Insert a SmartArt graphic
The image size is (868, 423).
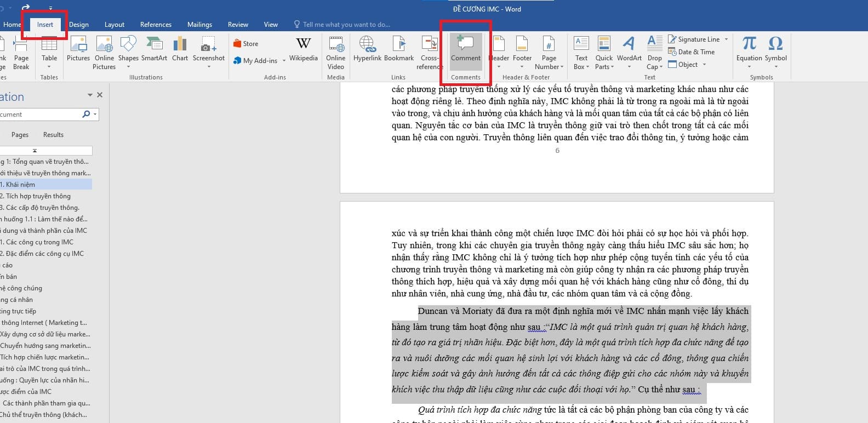(x=154, y=49)
